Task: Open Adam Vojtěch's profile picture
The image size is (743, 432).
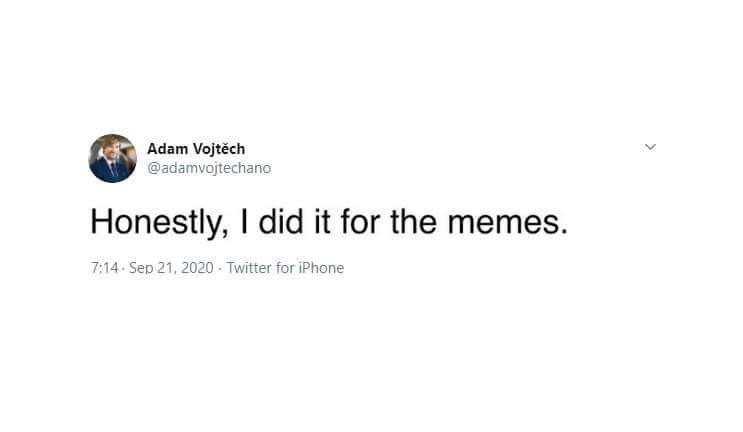Action: 113,158
